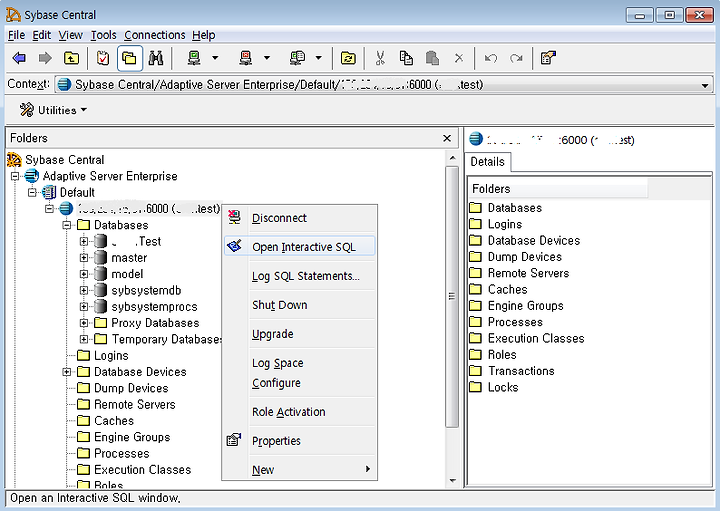Expand the master database node
Screen dimensions: 720x511
click(x=84, y=258)
